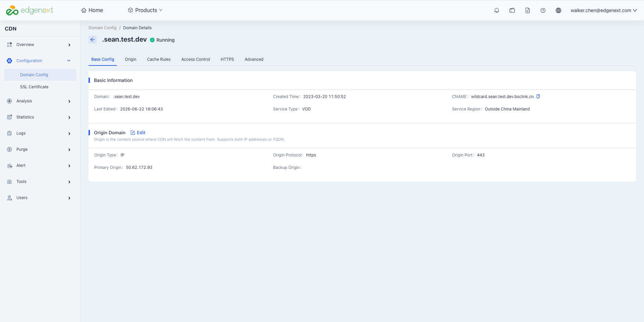The width and height of the screenshot is (644, 322).
Task: Expand the Logs menu chevron
Action: click(69, 134)
